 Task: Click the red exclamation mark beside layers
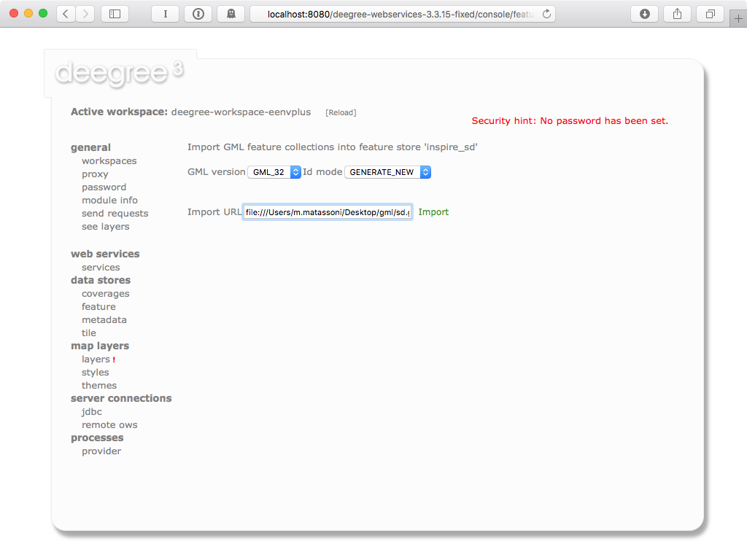point(114,360)
